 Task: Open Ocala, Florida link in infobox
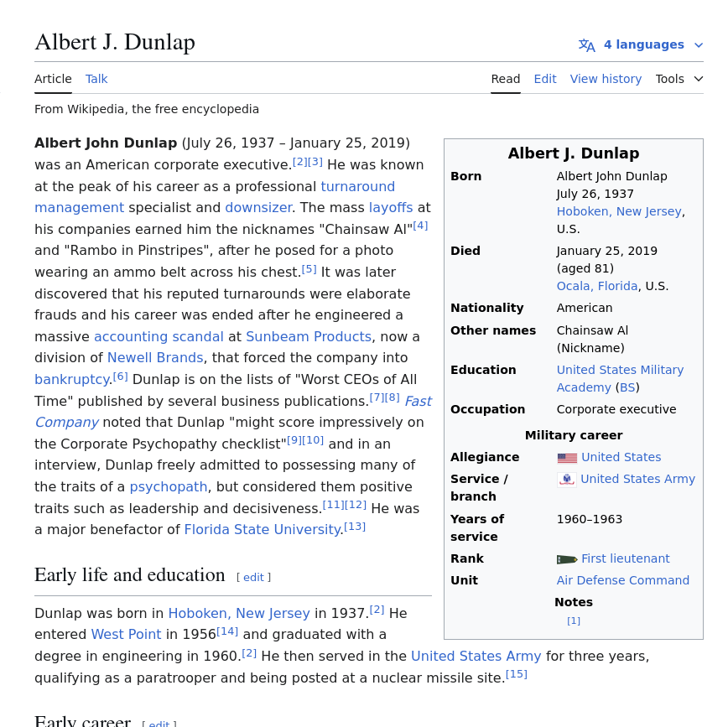[x=597, y=286]
